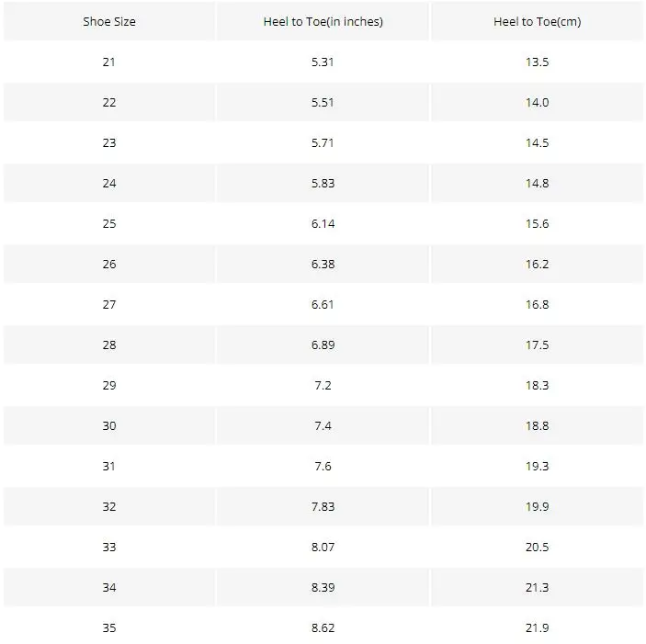Select shoe size 35 cell

[109, 628]
